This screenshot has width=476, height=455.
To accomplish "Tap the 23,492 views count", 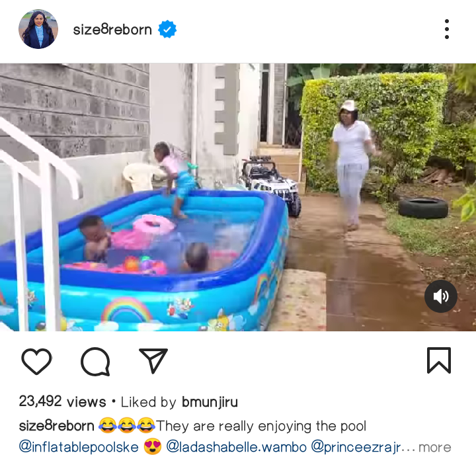I will (63, 401).
